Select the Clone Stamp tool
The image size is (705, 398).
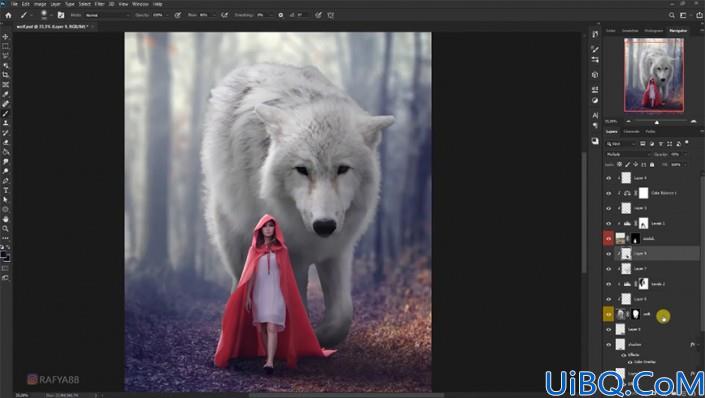pyautogui.click(x=5, y=123)
